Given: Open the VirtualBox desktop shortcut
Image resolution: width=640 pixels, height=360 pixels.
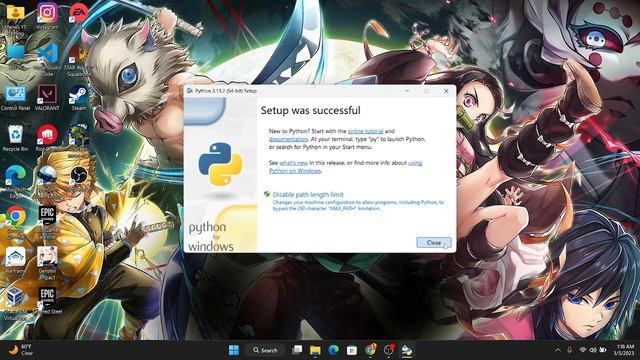Looking at the screenshot, I should coord(16,304).
